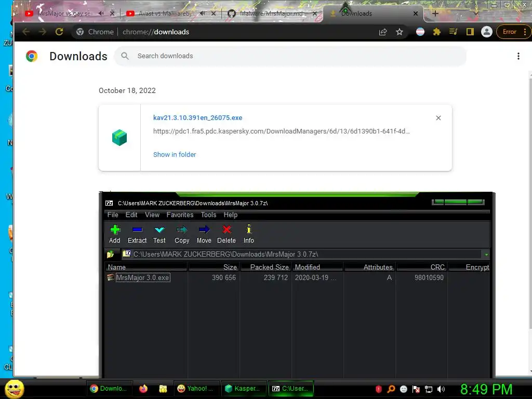
Task: Click the volume speaker tray icon
Action: pos(441,389)
